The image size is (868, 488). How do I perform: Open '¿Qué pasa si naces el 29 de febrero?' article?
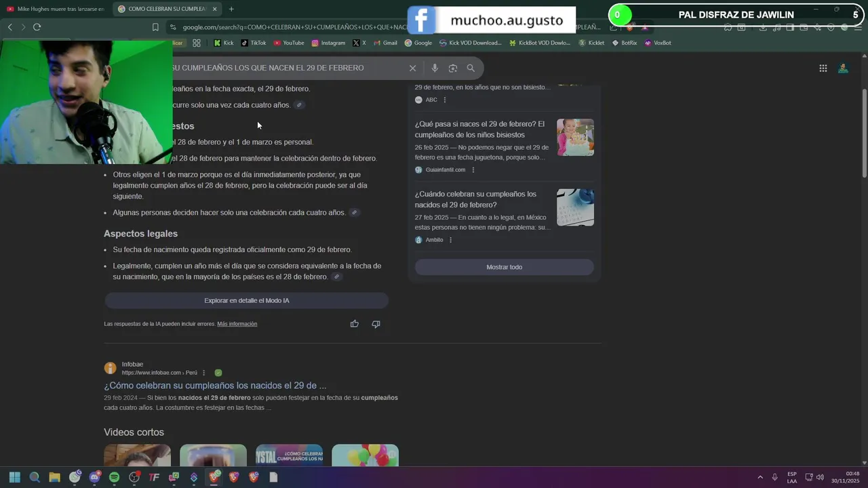480,129
